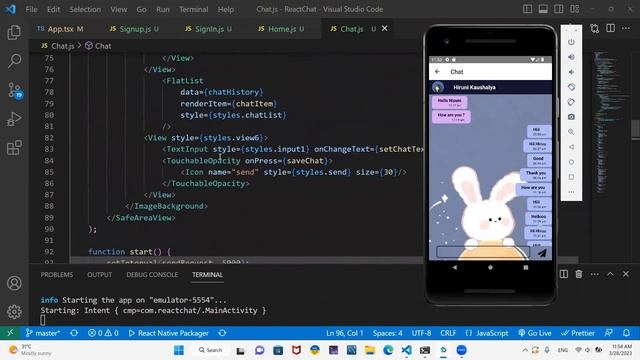Rotate the emulator left

[571, 87]
